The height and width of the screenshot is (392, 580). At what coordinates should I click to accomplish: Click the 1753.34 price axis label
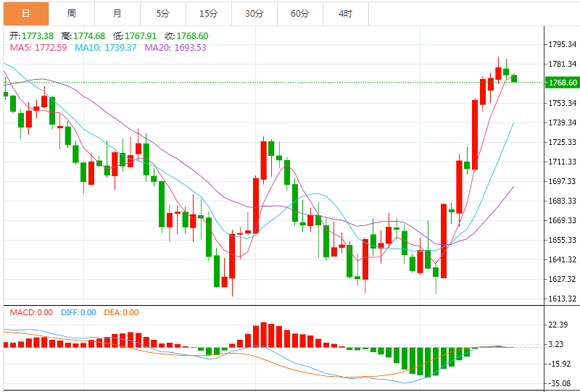click(x=563, y=103)
